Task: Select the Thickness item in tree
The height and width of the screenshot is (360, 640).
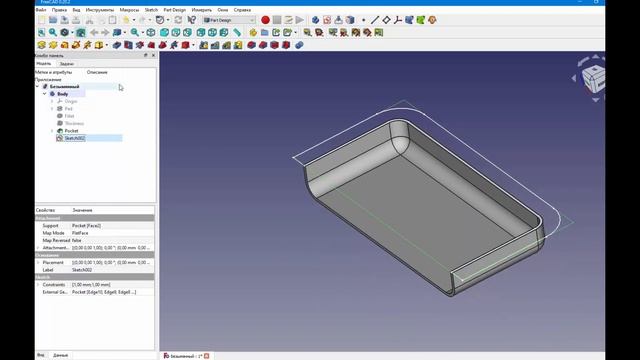Action: point(74,123)
